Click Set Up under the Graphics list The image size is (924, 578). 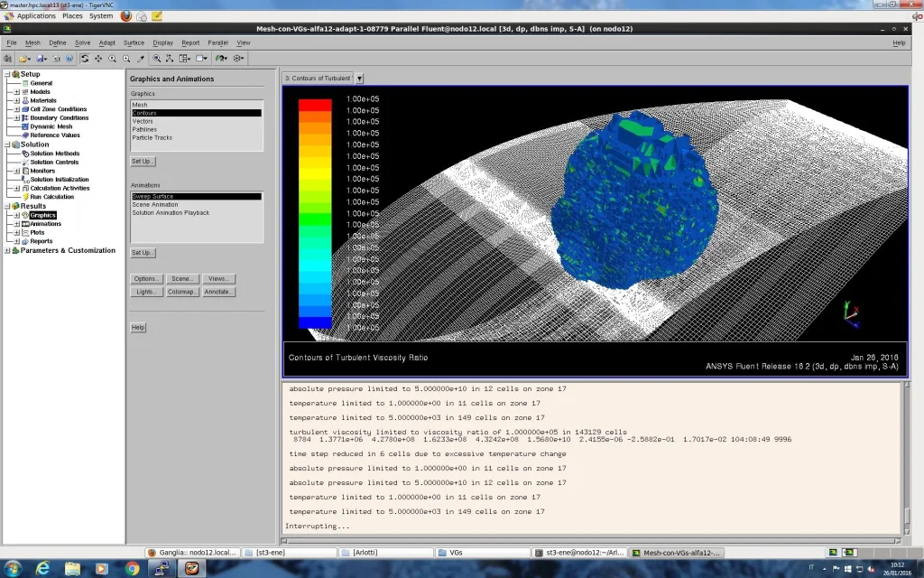(142, 161)
